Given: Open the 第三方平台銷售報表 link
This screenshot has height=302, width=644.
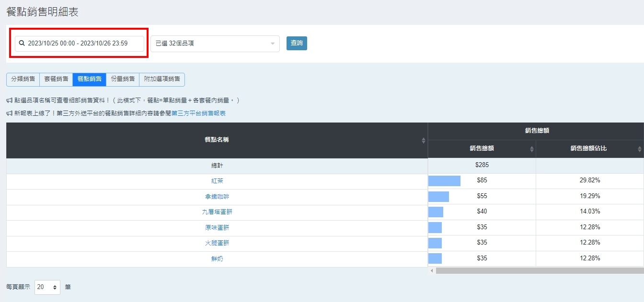Looking at the screenshot, I should pyautogui.click(x=198, y=113).
